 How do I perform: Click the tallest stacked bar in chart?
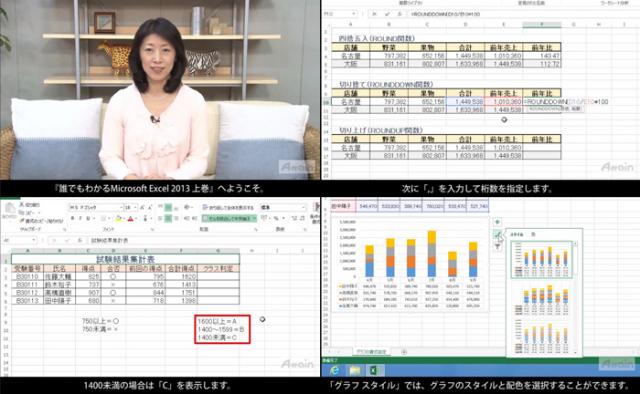[x=431, y=254]
